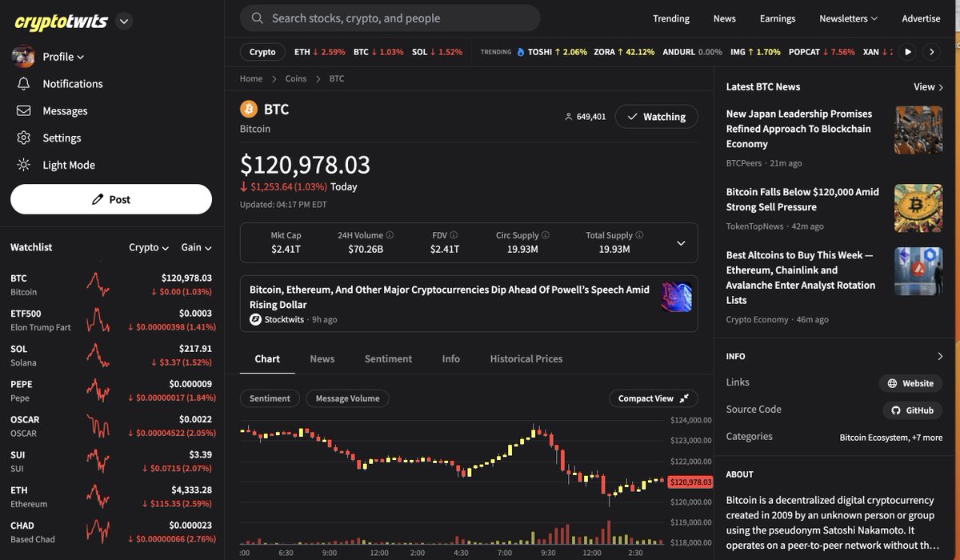Click POPCAT in the trending ticker
This screenshot has width=960, height=560.
pos(822,52)
